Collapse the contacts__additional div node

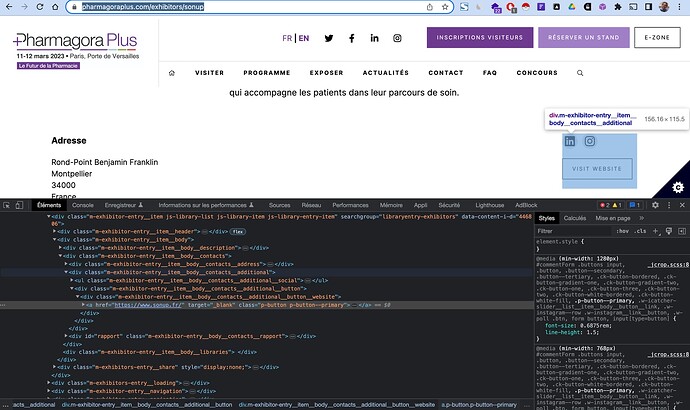pos(66,272)
